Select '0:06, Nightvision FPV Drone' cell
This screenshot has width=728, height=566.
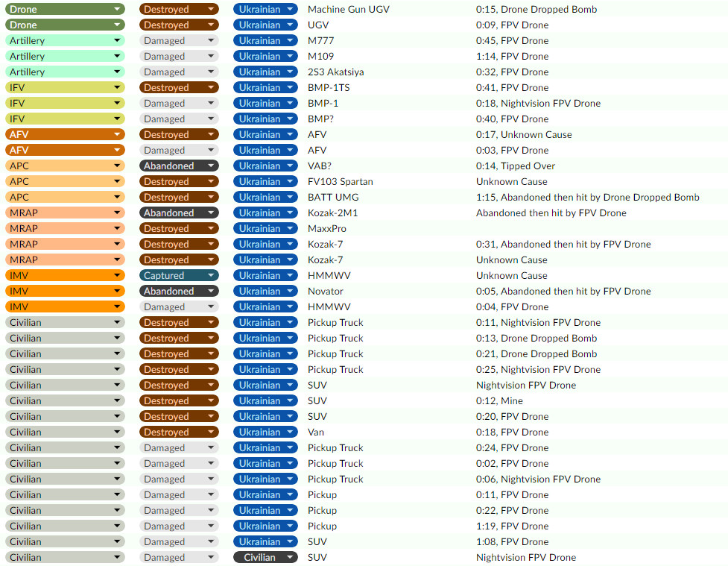tap(538, 479)
